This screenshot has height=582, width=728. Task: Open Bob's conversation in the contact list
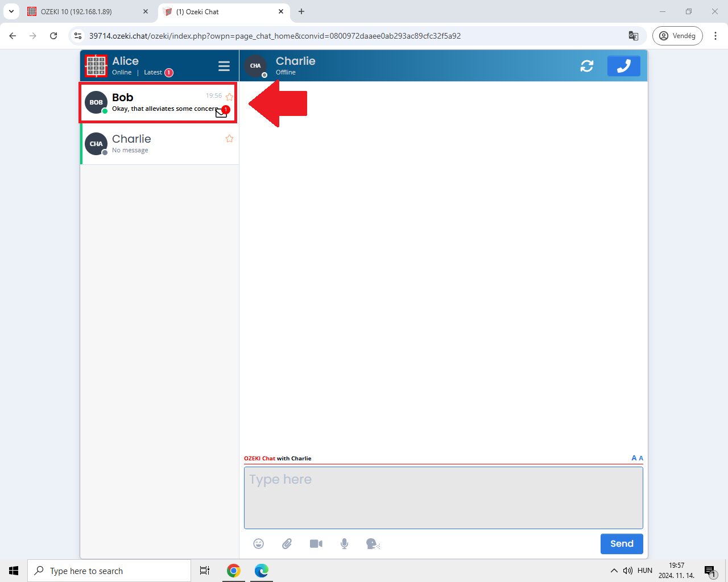[x=158, y=102]
